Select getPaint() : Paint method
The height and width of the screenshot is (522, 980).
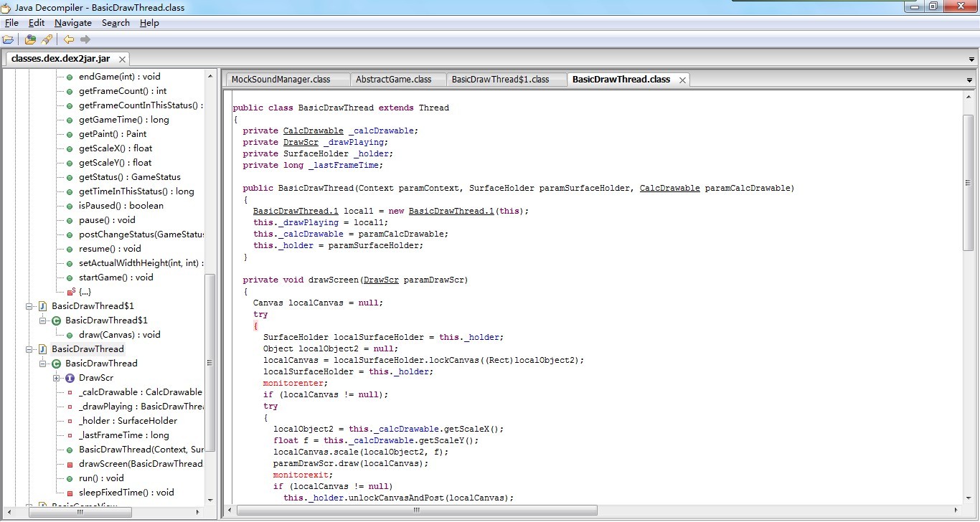[112, 134]
